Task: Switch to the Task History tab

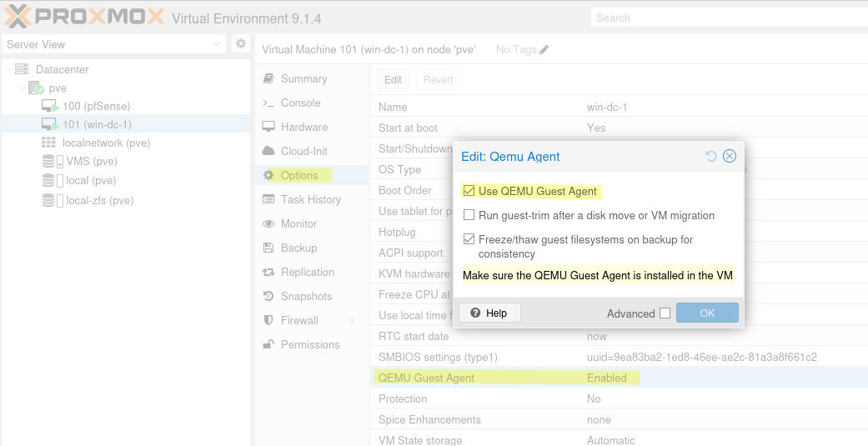Action: (312, 199)
